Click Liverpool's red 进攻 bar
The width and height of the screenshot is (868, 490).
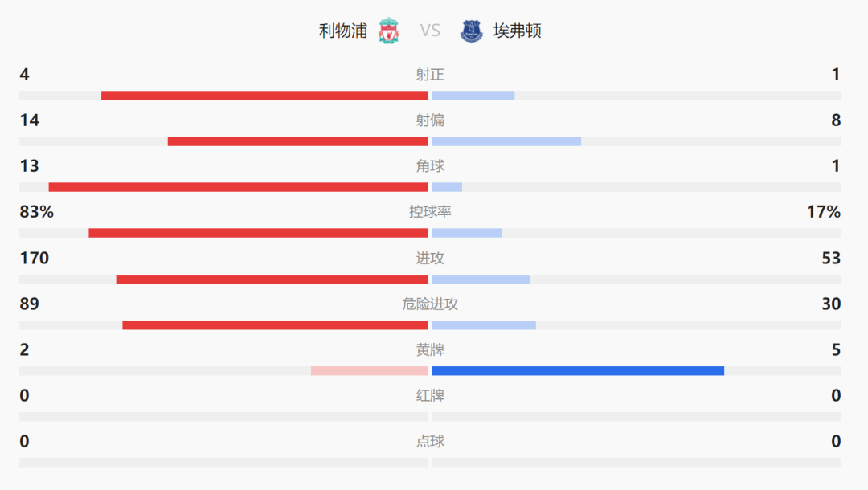272,279
